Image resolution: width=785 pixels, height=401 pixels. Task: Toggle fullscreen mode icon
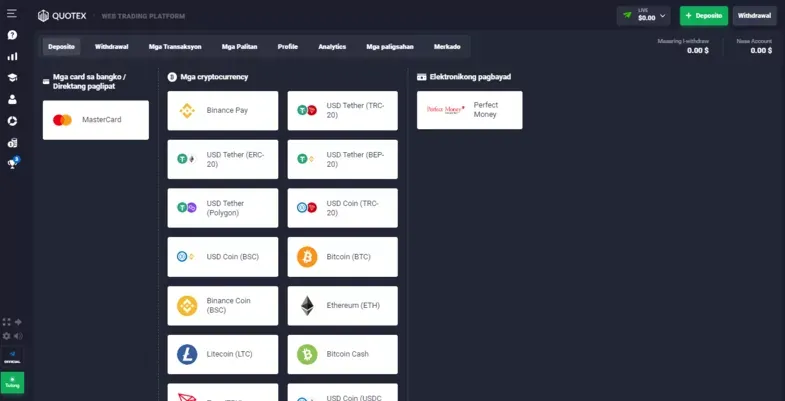point(7,322)
